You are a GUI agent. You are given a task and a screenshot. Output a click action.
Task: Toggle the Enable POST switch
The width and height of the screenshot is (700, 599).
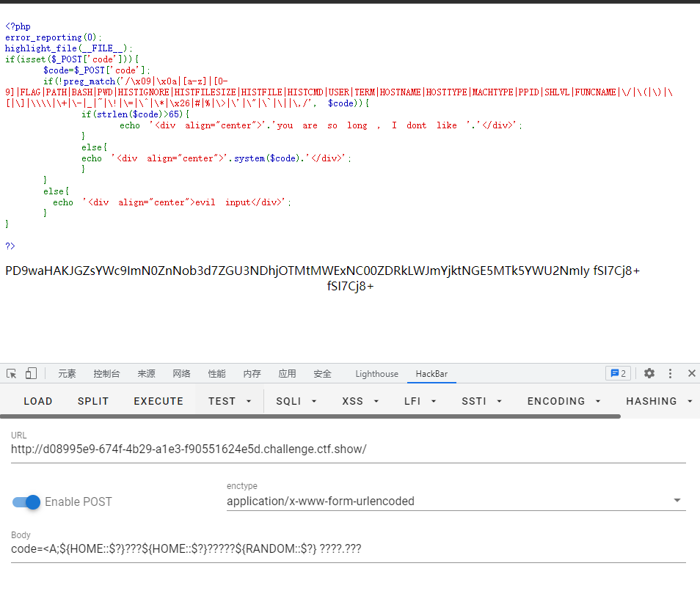click(26, 502)
